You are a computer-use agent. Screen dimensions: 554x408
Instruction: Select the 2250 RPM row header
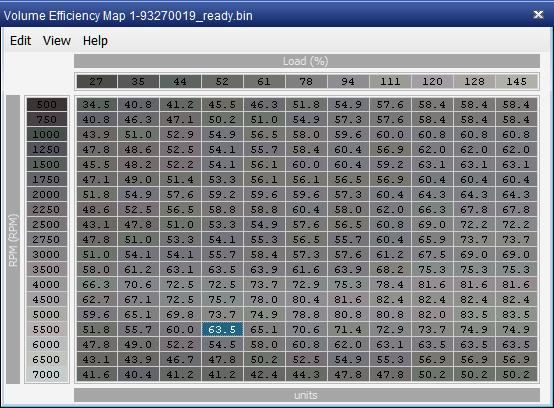(47, 209)
